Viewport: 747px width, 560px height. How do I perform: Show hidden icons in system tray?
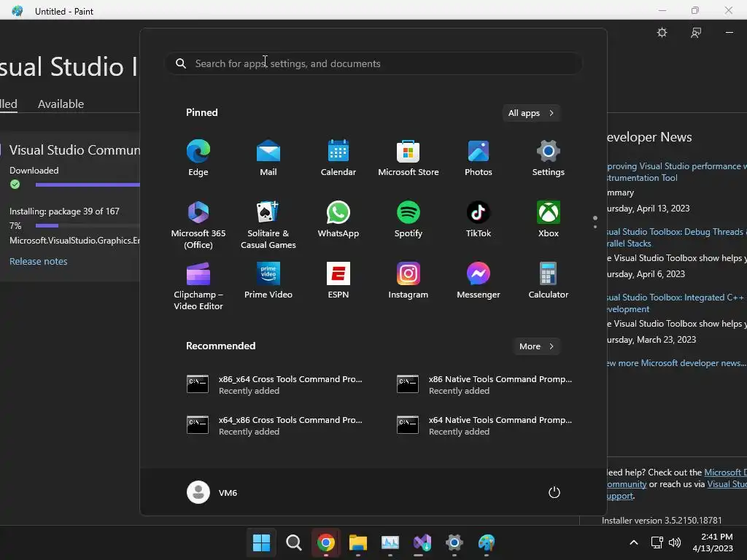click(634, 542)
